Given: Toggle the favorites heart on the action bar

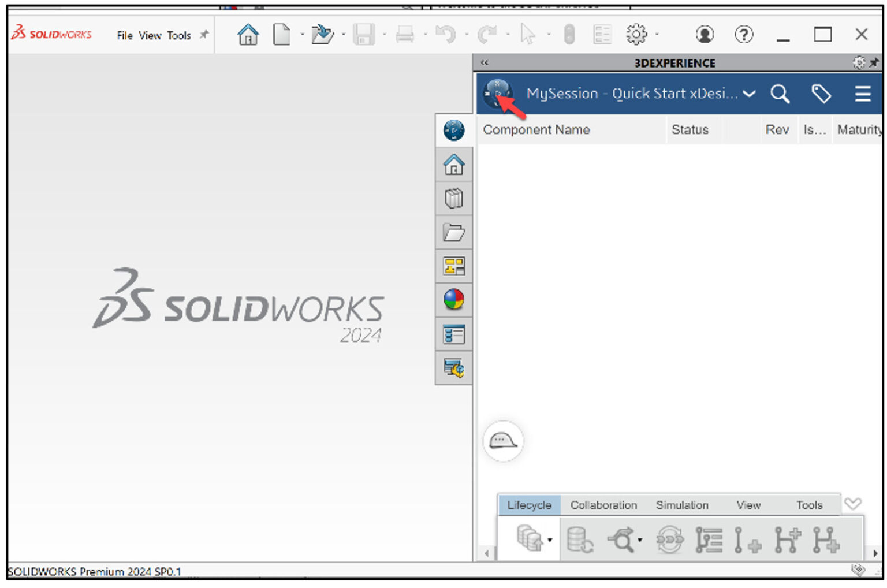Looking at the screenshot, I should (853, 504).
